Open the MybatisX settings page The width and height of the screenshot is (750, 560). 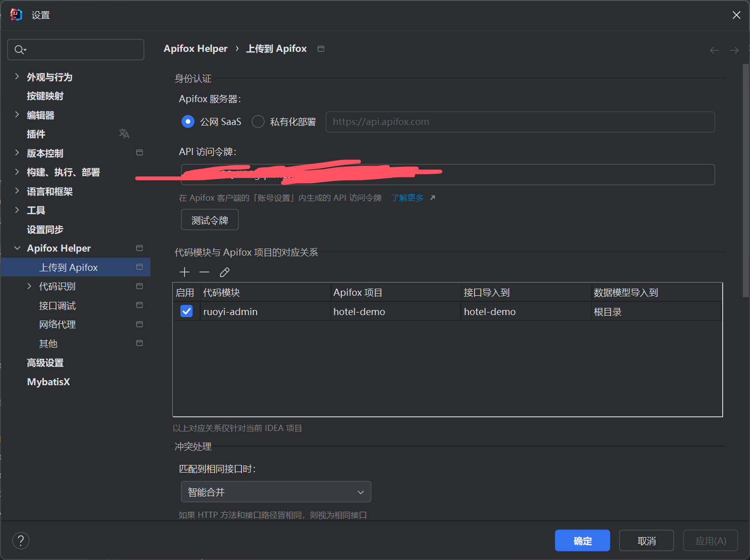pyautogui.click(x=48, y=382)
